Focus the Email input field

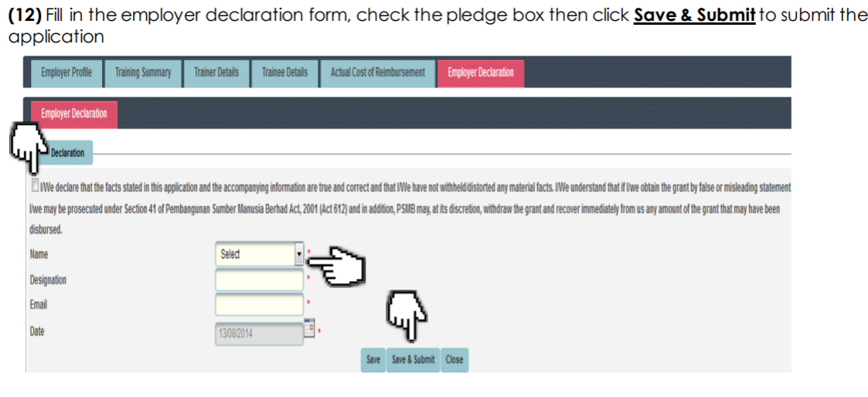pos(260,304)
